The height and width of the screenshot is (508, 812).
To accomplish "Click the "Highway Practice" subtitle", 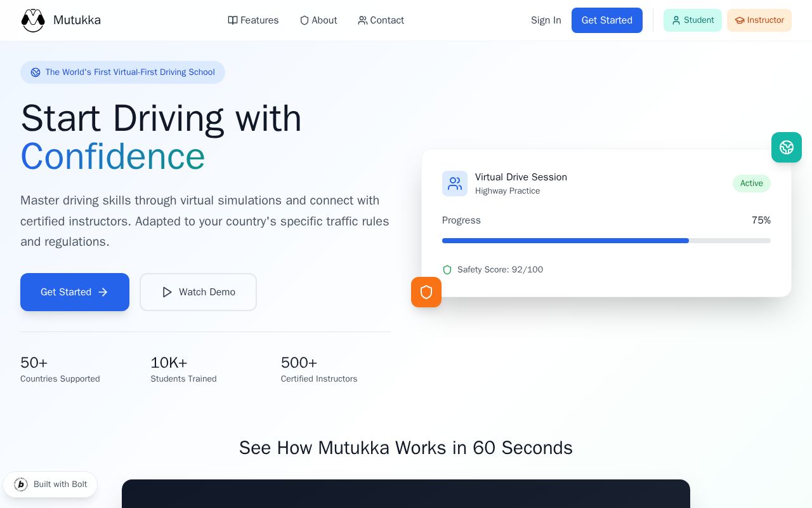I will click(x=507, y=191).
